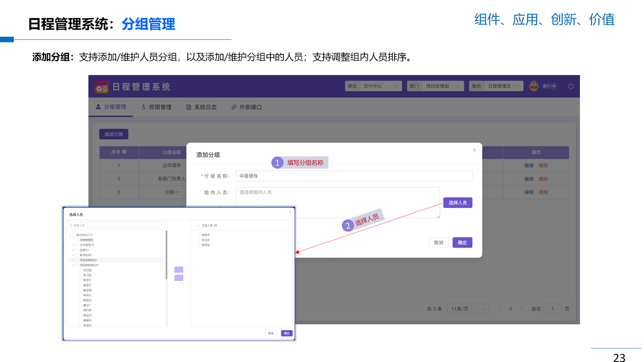
Task: Click the left arrow transfer button
Action: click(179, 278)
